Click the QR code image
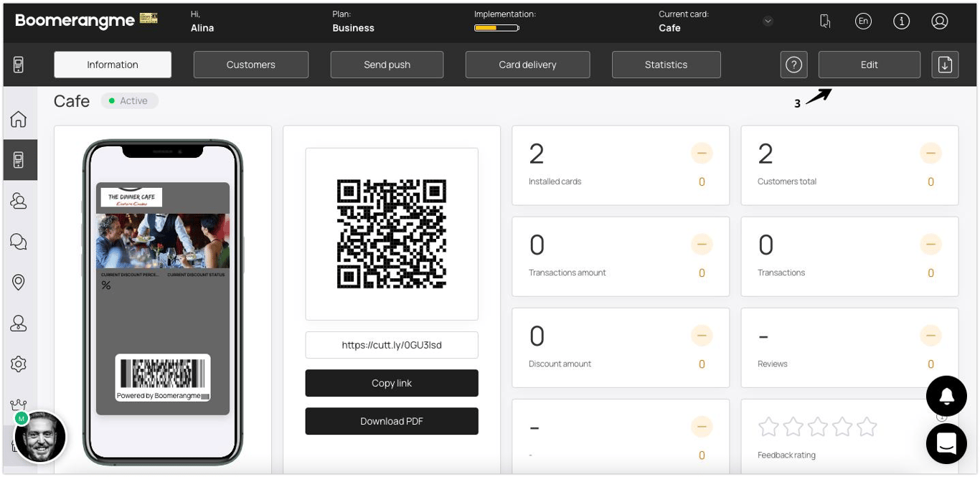The width and height of the screenshot is (980, 477). pyautogui.click(x=392, y=235)
